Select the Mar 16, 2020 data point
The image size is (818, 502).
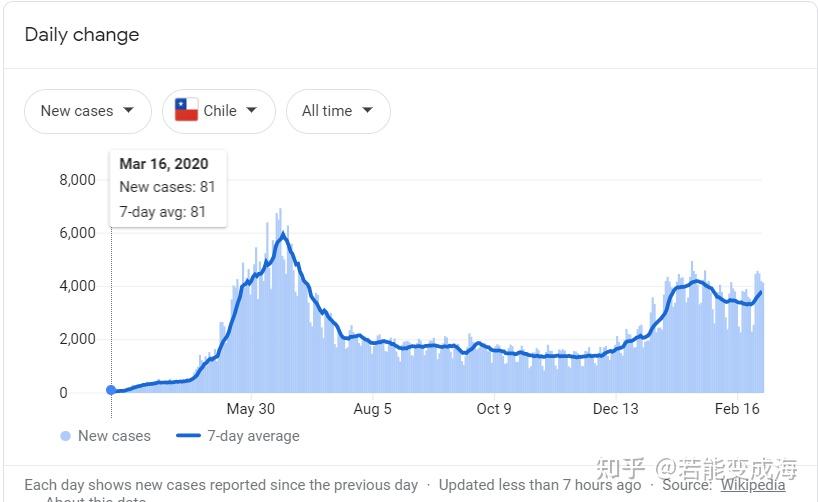111,390
